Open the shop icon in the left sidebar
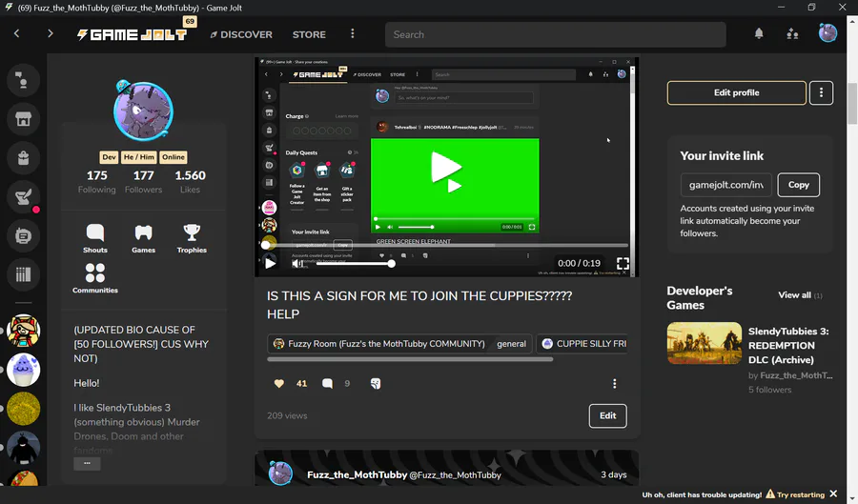Image resolution: width=858 pixels, height=504 pixels. [23, 119]
